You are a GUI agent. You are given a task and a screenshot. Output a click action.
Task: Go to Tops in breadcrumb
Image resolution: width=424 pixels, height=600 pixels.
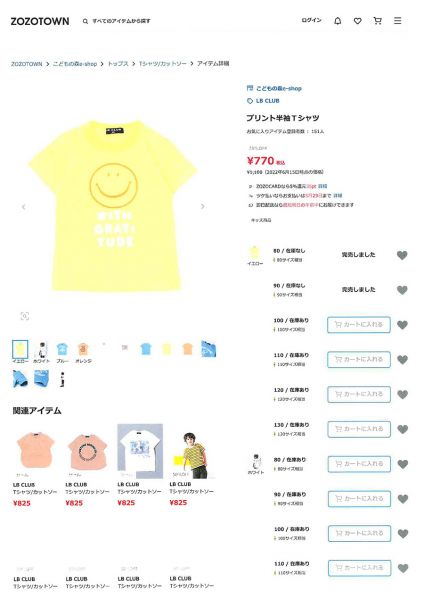[118, 64]
